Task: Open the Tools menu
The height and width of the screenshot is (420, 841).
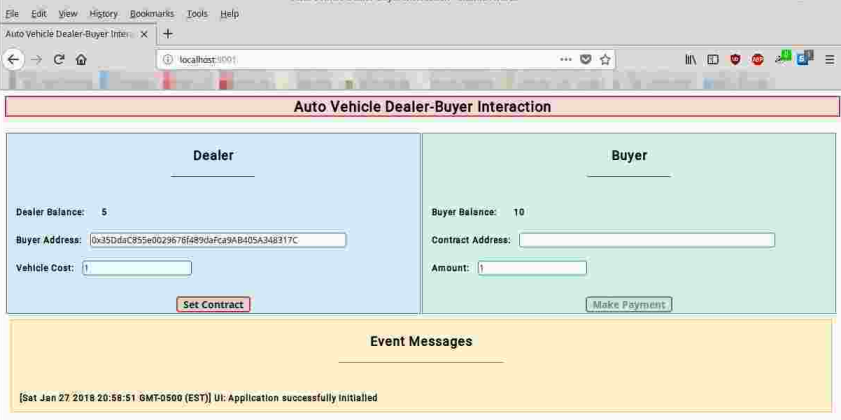Action: point(197,14)
